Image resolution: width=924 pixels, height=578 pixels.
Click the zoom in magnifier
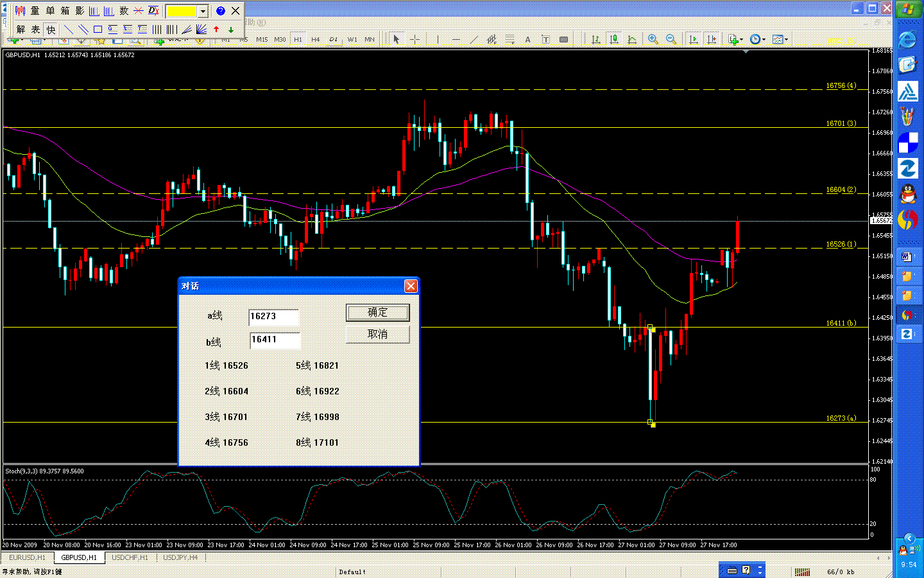click(x=653, y=40)
